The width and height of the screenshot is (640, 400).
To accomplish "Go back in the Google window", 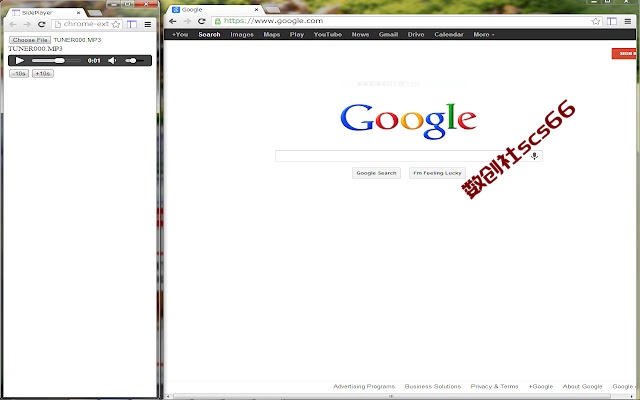I will tap(173, 21).
